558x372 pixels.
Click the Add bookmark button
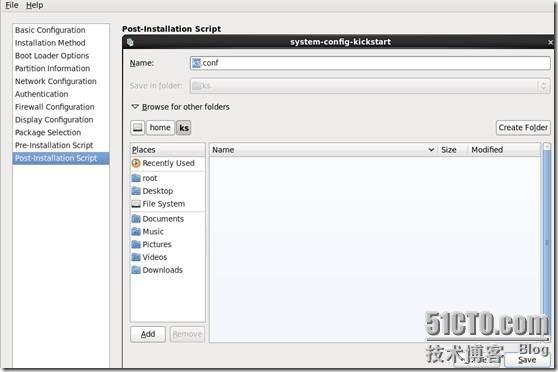coord(148,334)
